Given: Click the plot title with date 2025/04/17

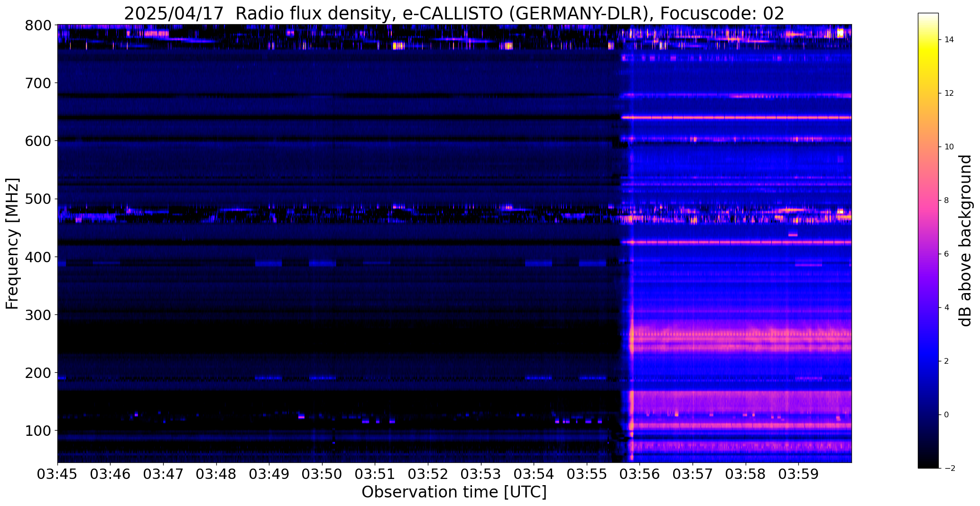Looking at the screenshot, I should (x=454, y=13).
